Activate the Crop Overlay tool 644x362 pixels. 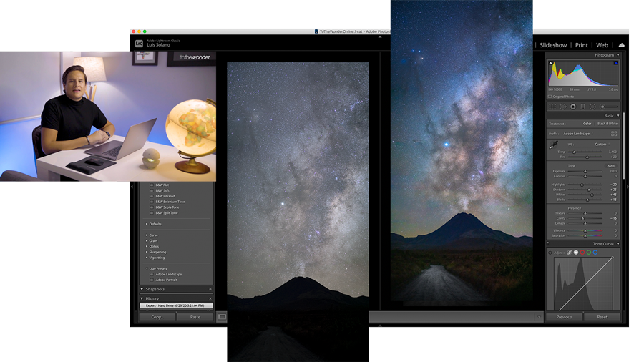pyautogui.click(x=552, y=107)
